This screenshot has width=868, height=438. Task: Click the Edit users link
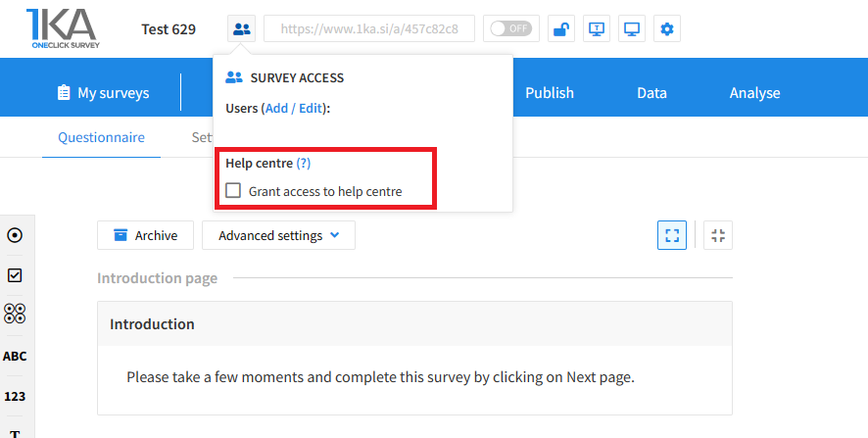(311, 109)
